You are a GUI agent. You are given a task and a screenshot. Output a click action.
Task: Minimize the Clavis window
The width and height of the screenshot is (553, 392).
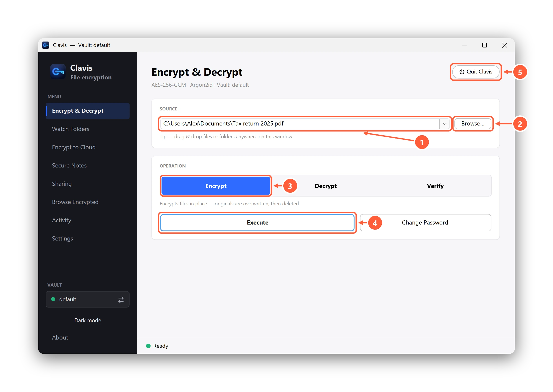click(x=464, y=45)
